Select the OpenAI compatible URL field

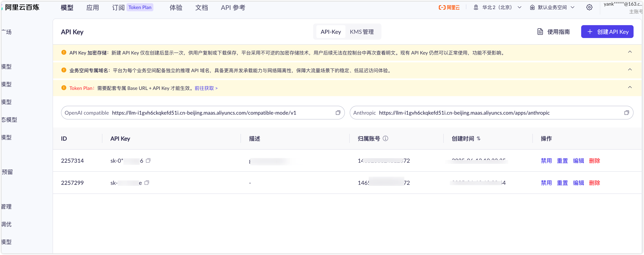(x=203, y=113)
